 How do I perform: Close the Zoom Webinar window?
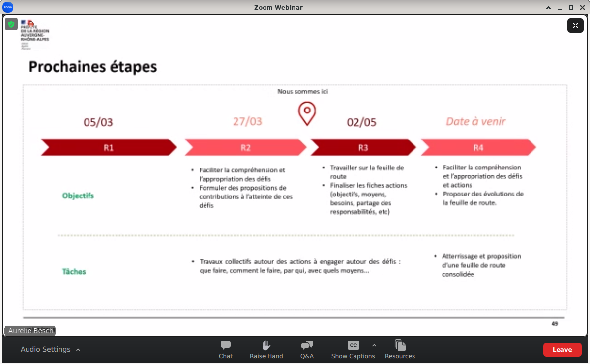581,7
